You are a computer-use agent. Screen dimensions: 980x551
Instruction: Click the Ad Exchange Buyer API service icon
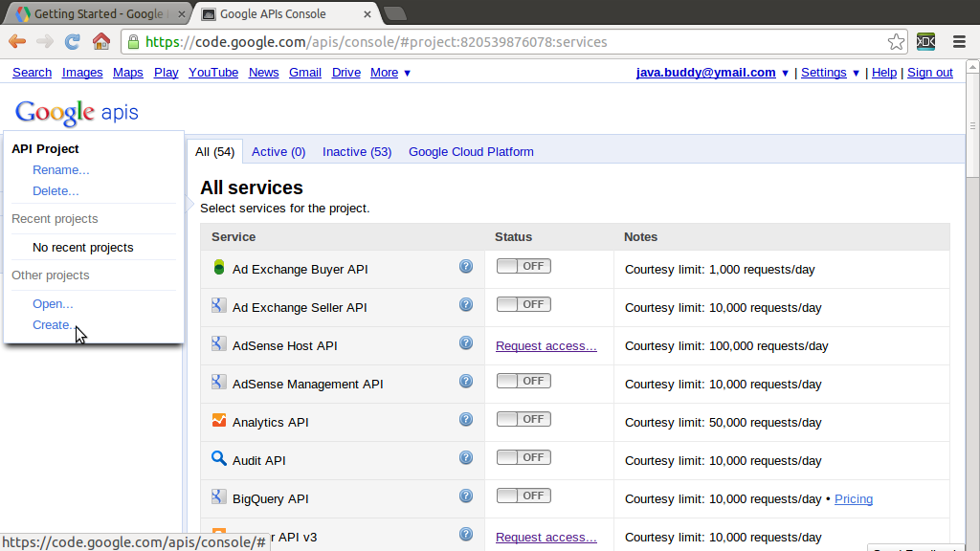219,268
